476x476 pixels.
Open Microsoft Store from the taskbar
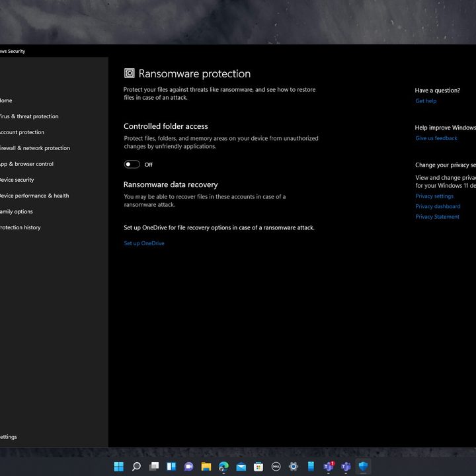tap(258, 466)
